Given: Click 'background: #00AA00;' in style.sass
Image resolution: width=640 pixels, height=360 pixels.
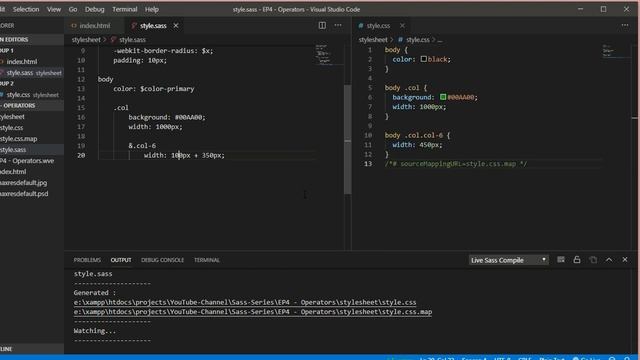Looking at the screenshot, I should (167, 117).
